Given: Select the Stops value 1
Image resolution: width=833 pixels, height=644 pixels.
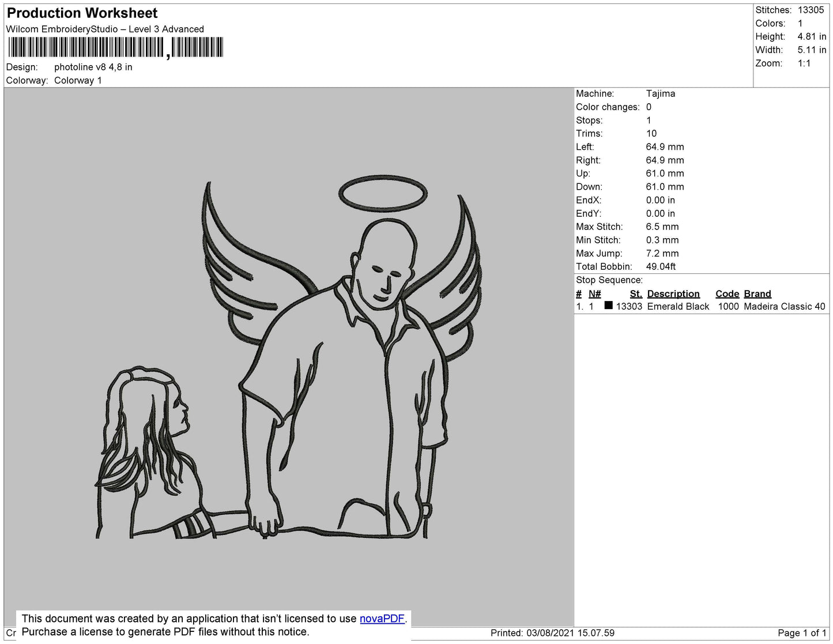Looking at the screenshot, I should [x=649, y=120].
